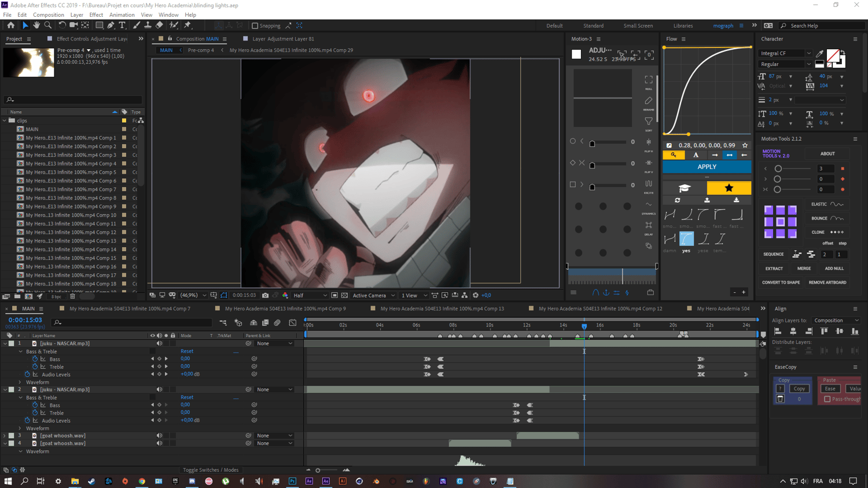Image resolution: width=868 pixels, height=488 pixels.
Task: Pick the Pen tool
Action: click(111, 25)
